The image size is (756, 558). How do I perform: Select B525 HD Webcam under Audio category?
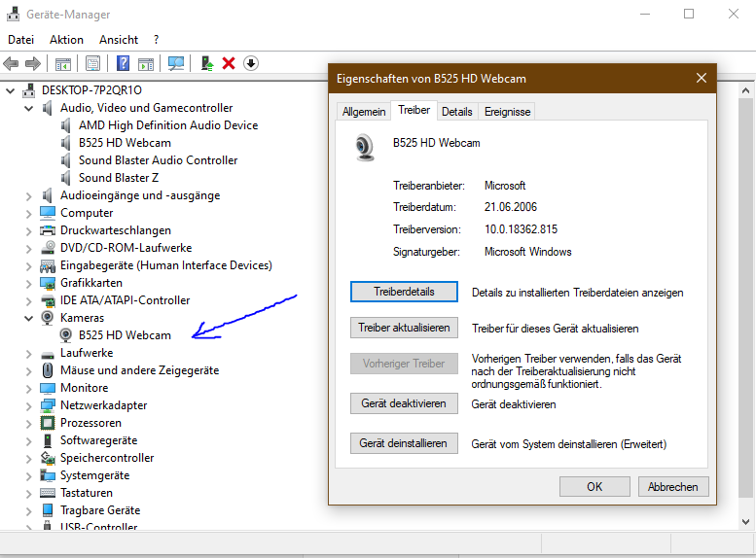pos(125,143)
